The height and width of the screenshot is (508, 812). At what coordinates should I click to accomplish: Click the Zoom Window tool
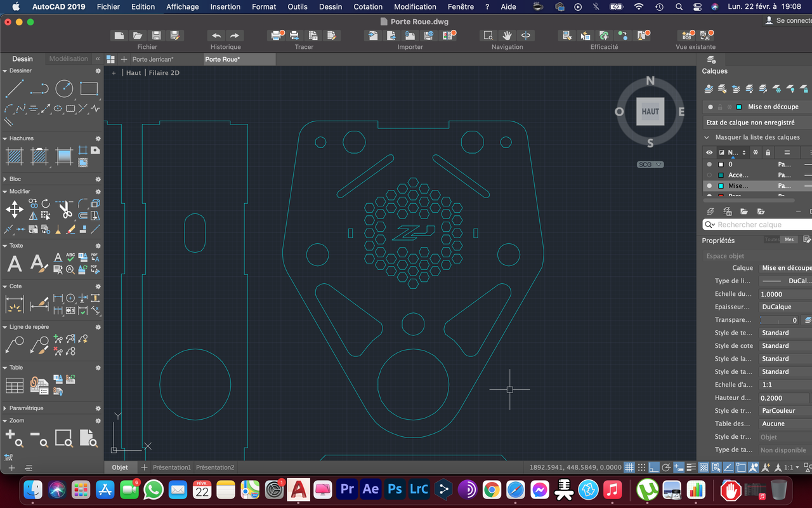coord(64,438)
